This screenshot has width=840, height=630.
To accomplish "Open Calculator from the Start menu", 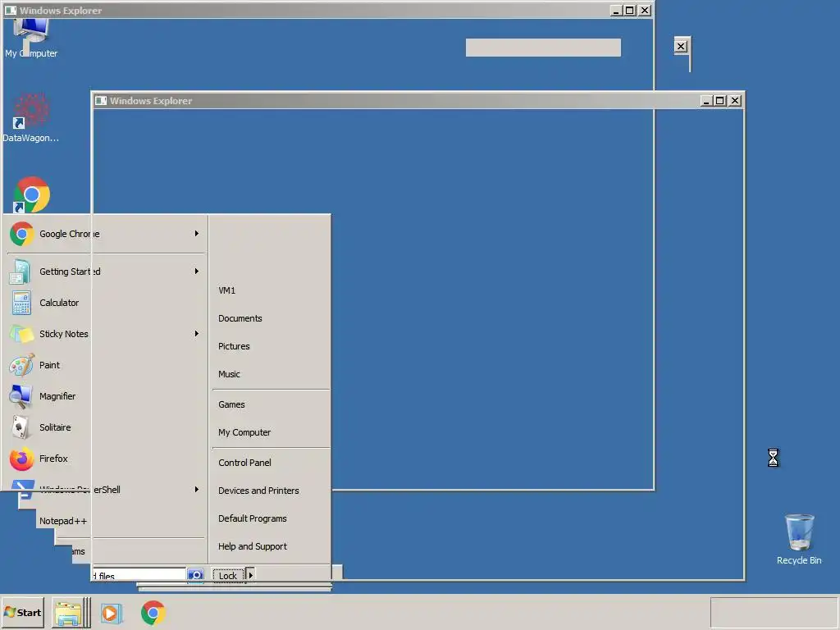I will pos(106,303).
